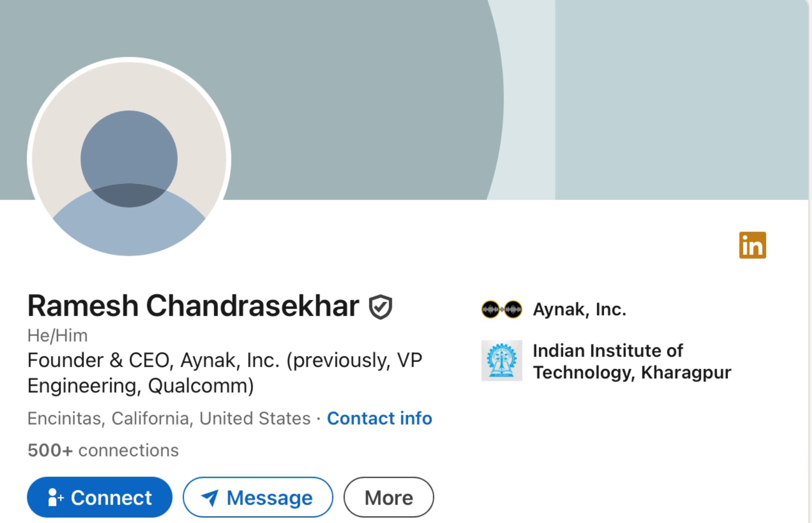Click the Aynak, Inc. company logo

point(501,309)
